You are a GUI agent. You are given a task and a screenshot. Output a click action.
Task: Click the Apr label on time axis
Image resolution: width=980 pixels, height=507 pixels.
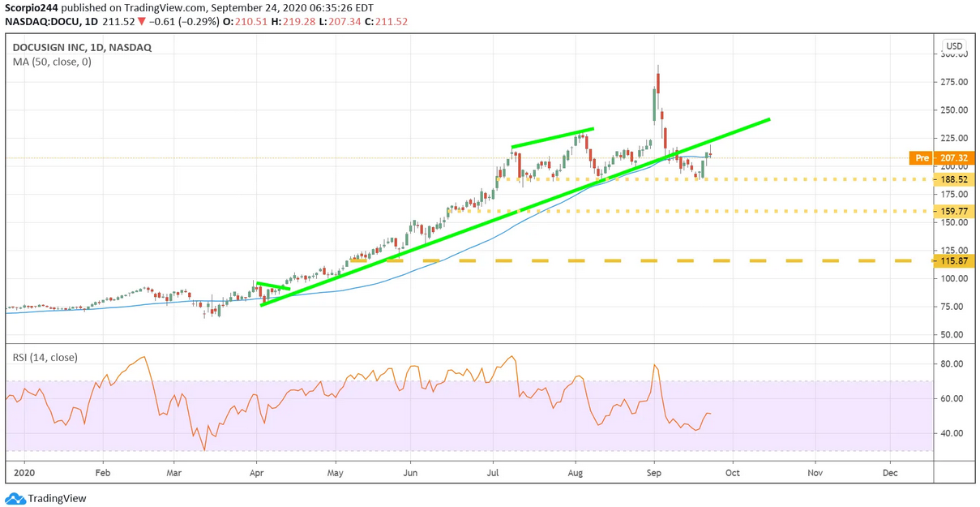click(x=257, y=471)
